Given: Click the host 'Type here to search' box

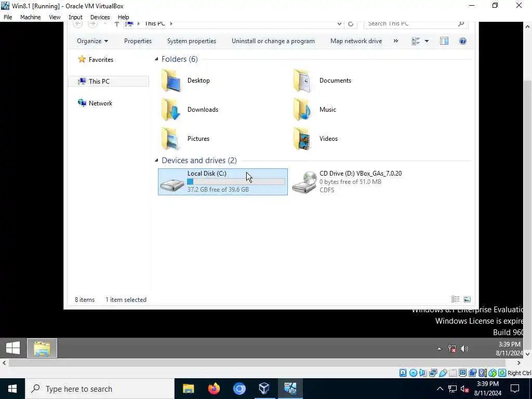Looking at the screenshot, I should pos(99,389).
